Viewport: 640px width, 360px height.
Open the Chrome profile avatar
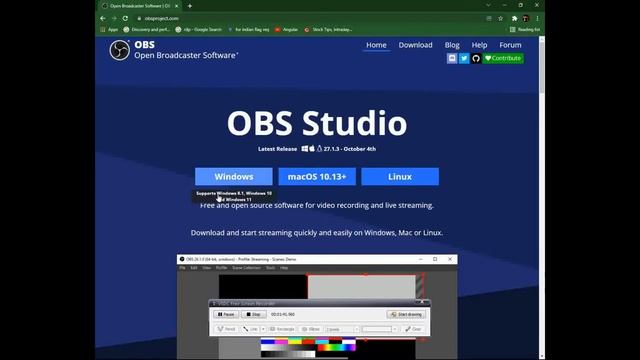526,18
